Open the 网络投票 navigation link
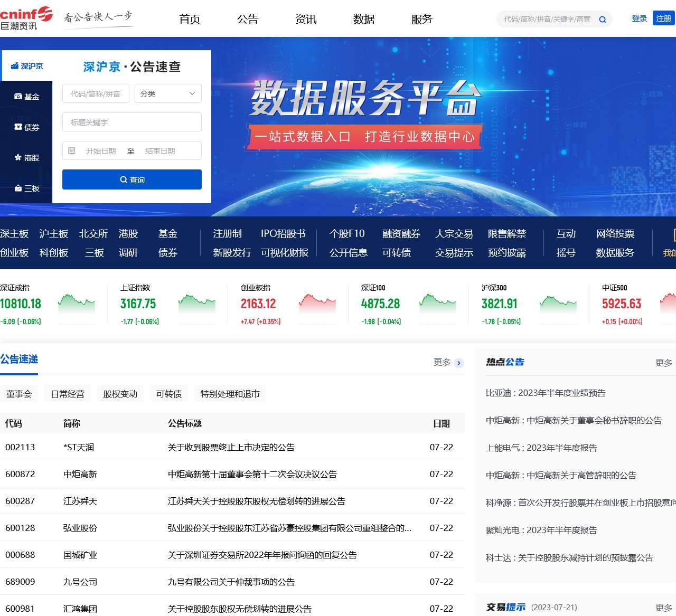676x616 pixels. (x=615, y=234)
